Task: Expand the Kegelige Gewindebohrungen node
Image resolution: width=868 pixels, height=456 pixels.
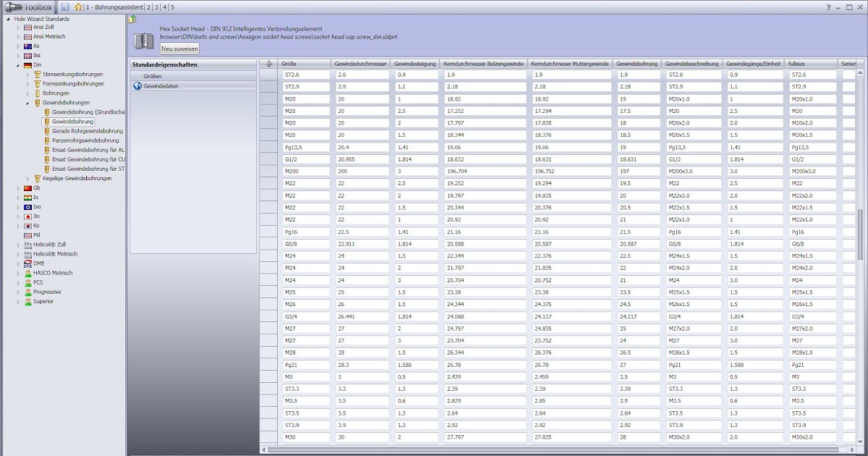Action: (28, 178)
